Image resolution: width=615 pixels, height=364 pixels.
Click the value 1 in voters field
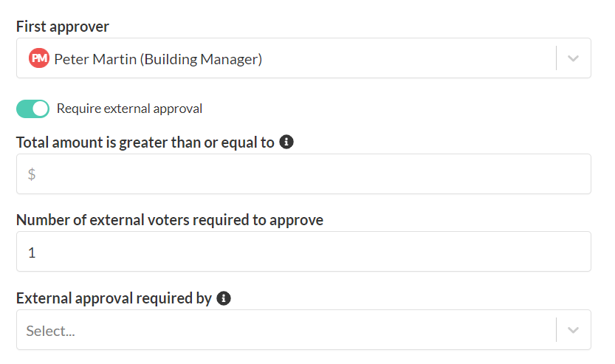pyautogui.click(x=32, y=253)
